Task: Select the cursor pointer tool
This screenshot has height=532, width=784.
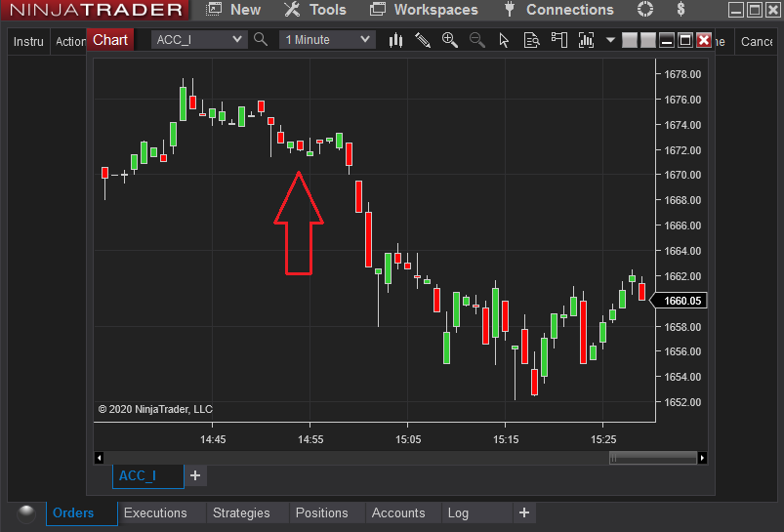Action: pyautogui.click(x=504, y=40)
